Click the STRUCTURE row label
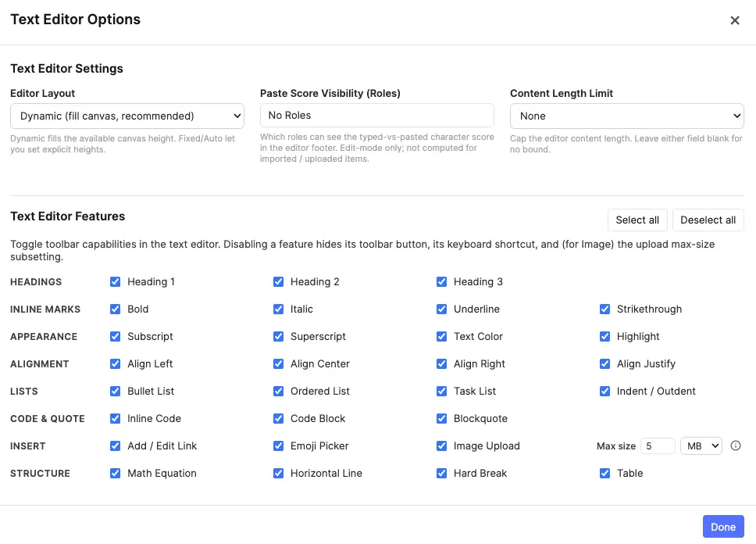Screen dimensions: 756x544 pyautogui.click(x=40, y=474)
